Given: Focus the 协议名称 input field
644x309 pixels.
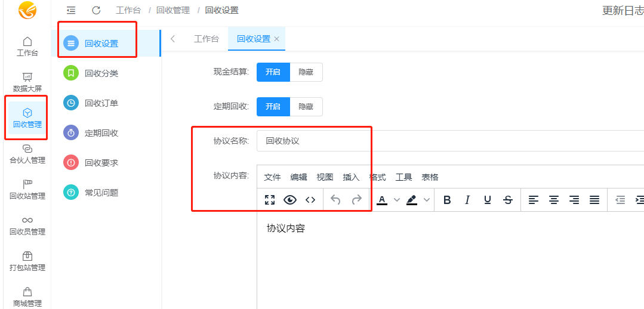Looking at the screenshot, I should coord(450,141).
